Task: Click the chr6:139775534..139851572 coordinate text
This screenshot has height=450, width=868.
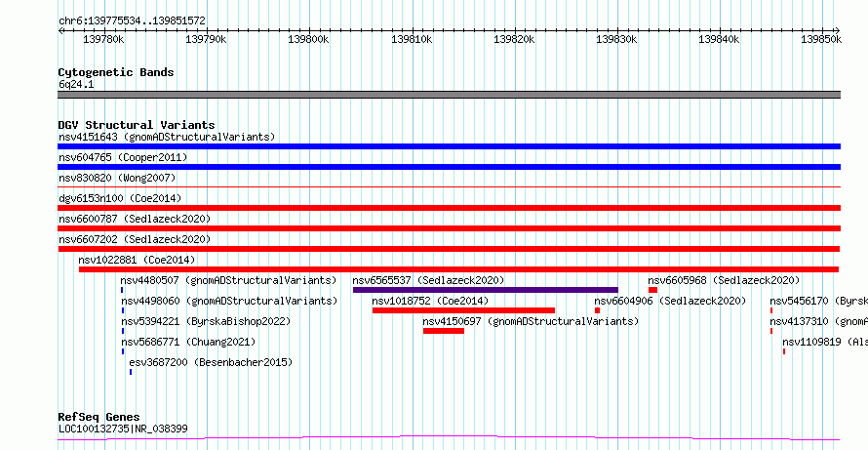Action: (132, 21)
